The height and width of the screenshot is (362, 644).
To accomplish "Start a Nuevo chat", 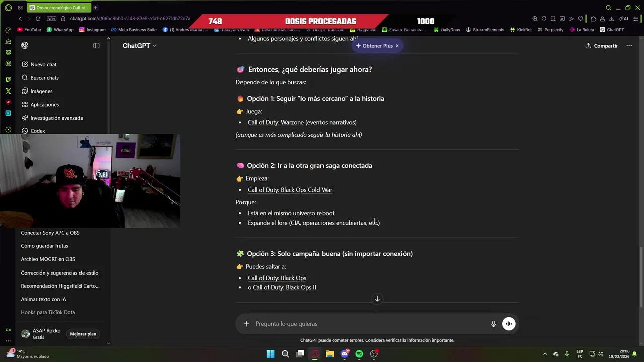I will [x=39, y=64].
